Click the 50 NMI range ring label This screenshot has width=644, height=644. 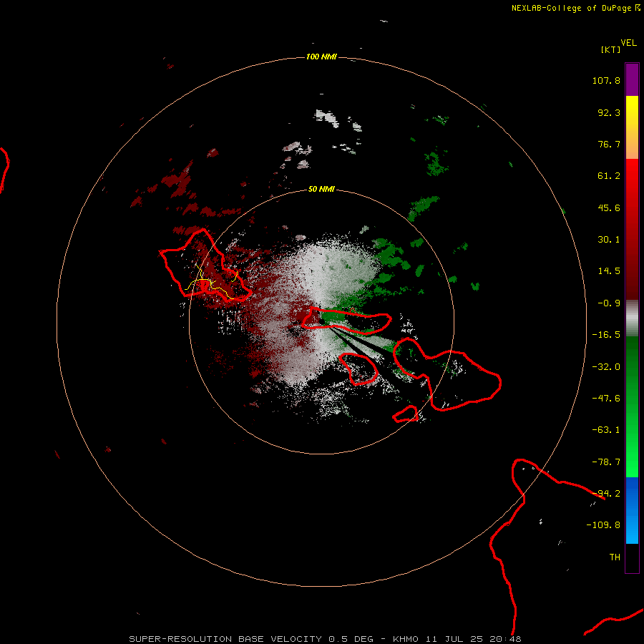[x=321, y=189]
